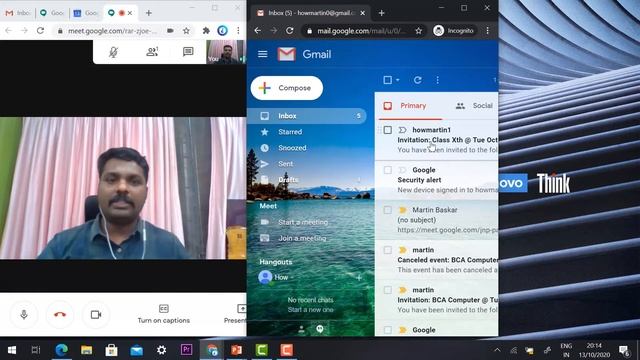Click the Compose button
This screenshot has width=640, height=360.
(x=287, y=88)
